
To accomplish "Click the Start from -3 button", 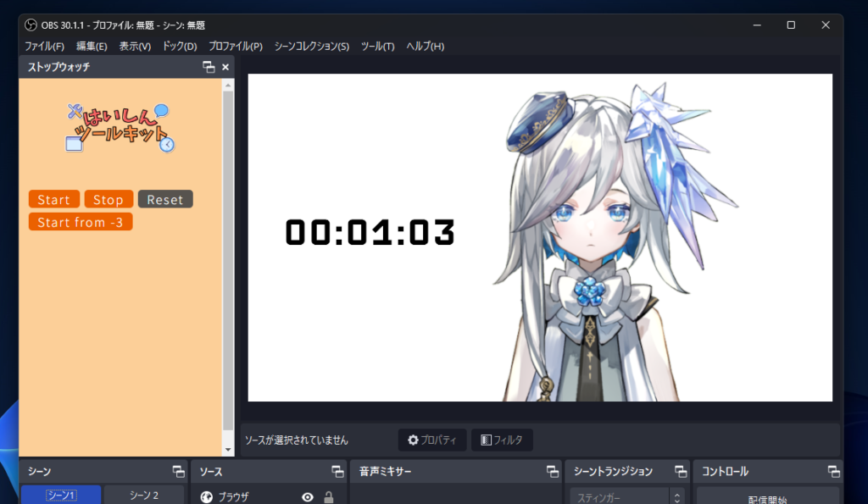I will pyautogui.click(x=81, y=222).
